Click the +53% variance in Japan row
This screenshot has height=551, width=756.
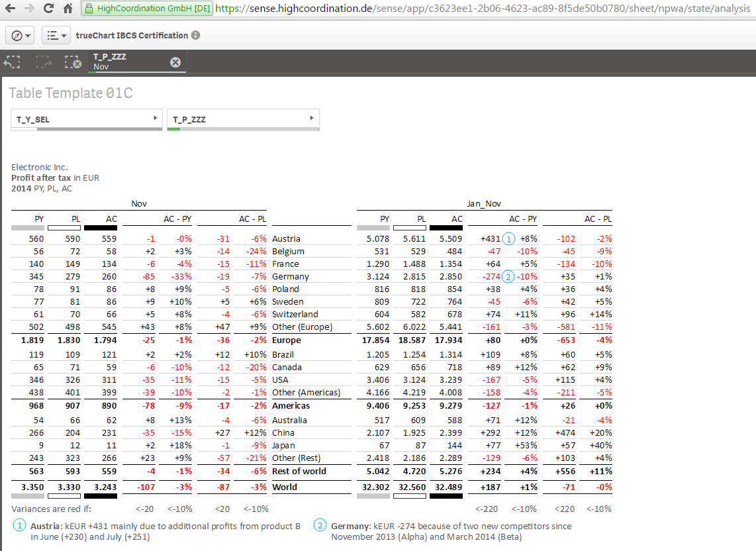(526, 445)
